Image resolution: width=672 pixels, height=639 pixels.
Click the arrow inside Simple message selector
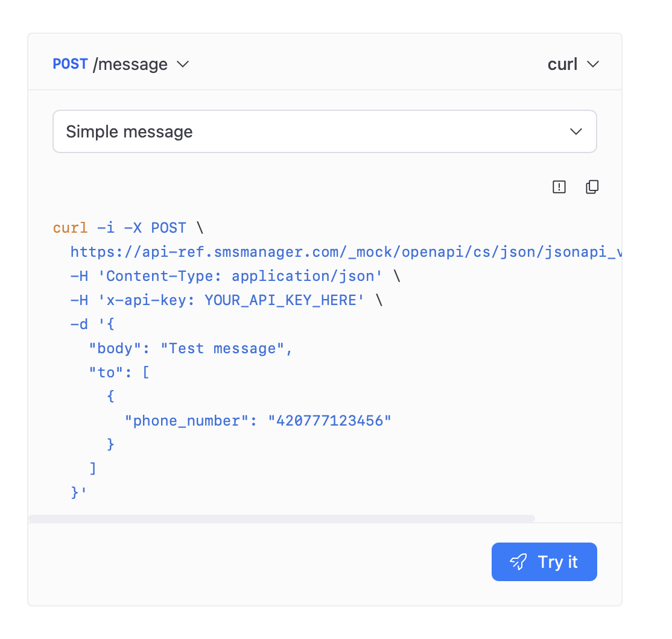[x=576, y=131]
